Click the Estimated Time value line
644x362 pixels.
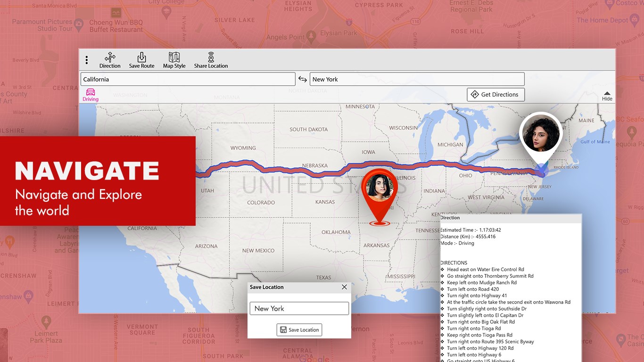pos(471,230)
